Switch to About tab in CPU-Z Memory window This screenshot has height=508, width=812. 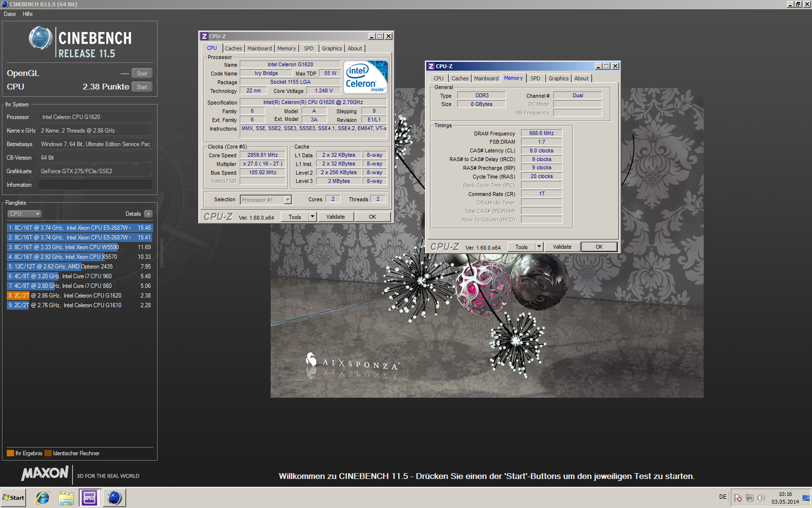click(581, 78)
